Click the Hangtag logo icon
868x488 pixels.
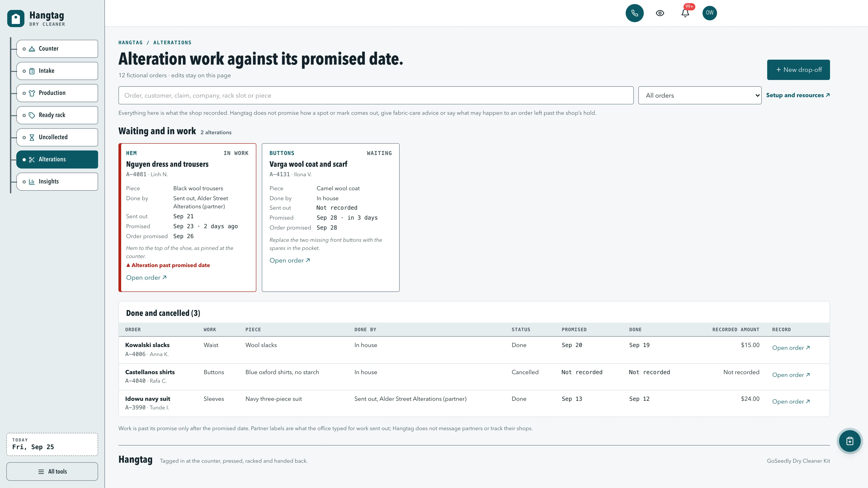[16, 19]
